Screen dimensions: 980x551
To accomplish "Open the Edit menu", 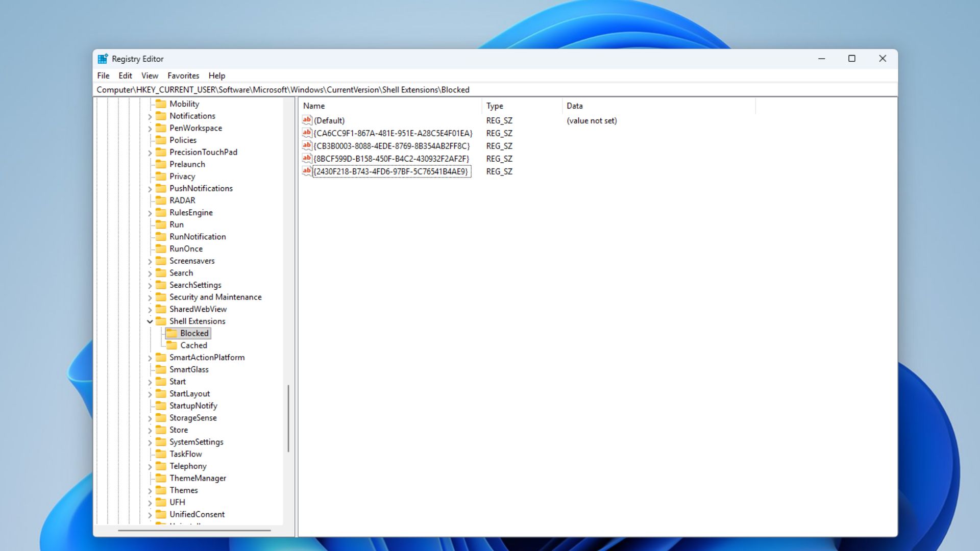I will [125, 76].
